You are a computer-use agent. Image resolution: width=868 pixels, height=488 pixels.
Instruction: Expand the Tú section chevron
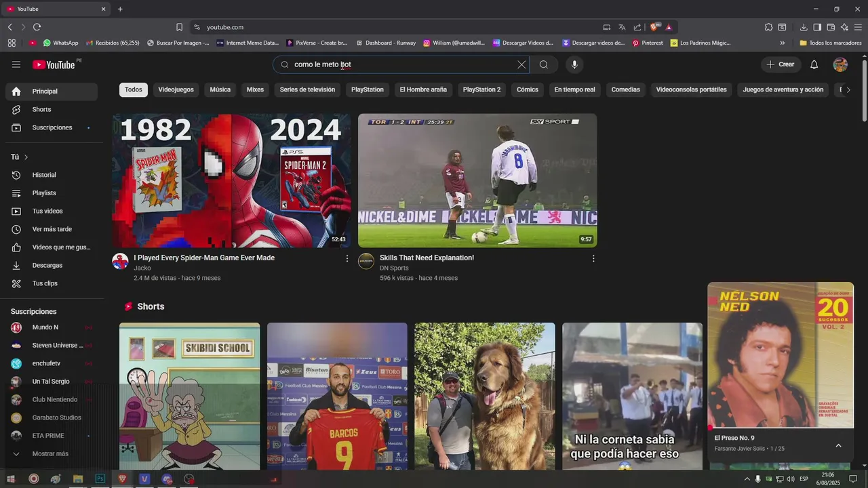26,157
